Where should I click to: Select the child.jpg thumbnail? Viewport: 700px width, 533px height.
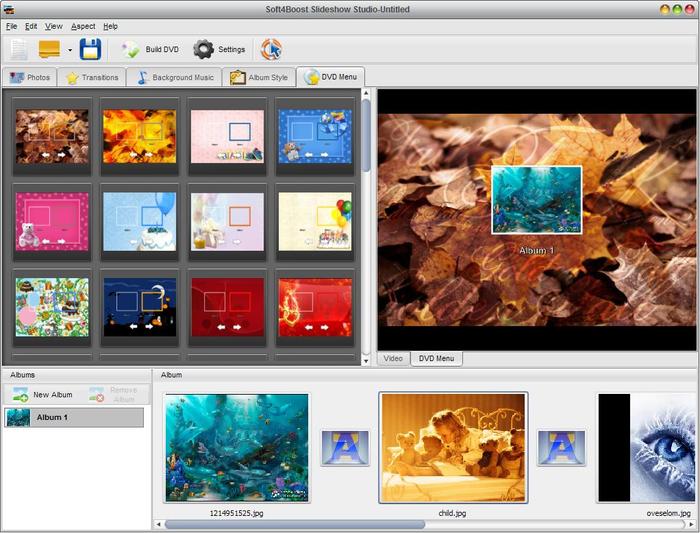(452, 447)
